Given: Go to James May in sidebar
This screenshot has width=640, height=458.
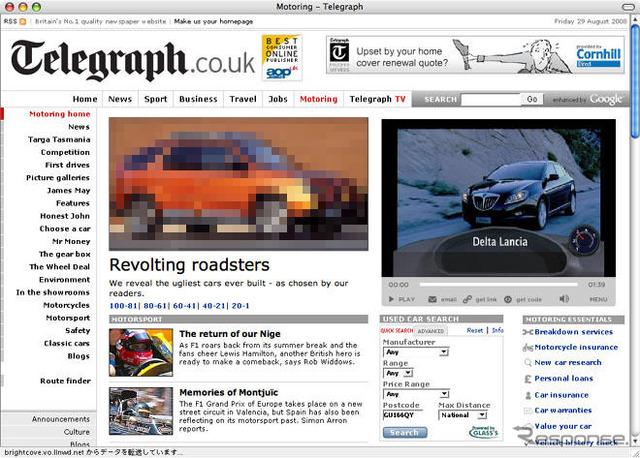Looking at the screenshot, I should (69, 191).
